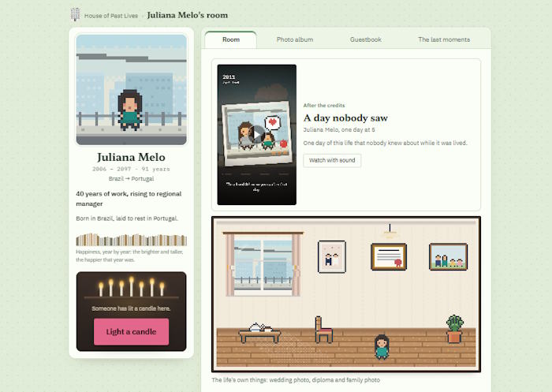This screenshot has width=552, height=392.
Task: Click the potted plant in the room
Action: click(x=454, y=329)
